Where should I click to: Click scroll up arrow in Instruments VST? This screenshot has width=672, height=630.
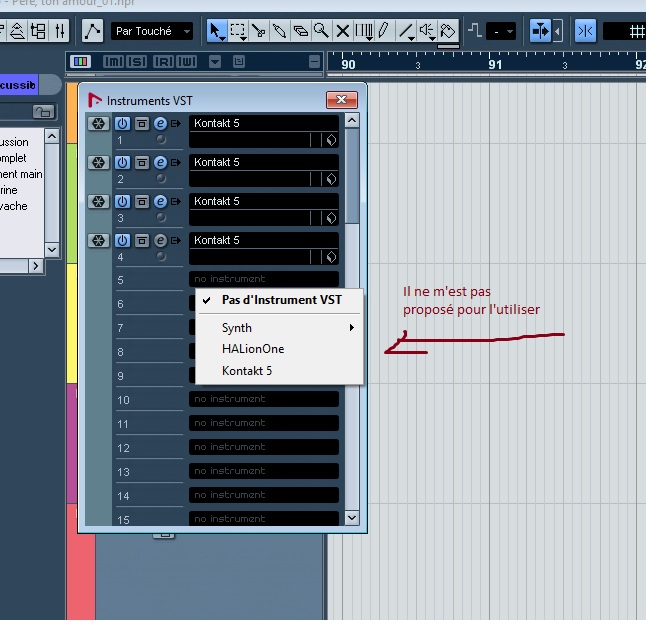point(352,120)
